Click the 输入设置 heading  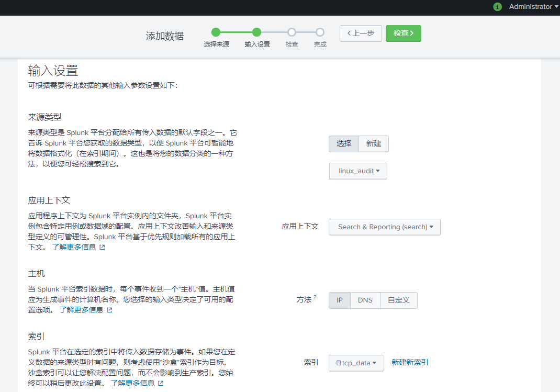[x=53, y=71]
